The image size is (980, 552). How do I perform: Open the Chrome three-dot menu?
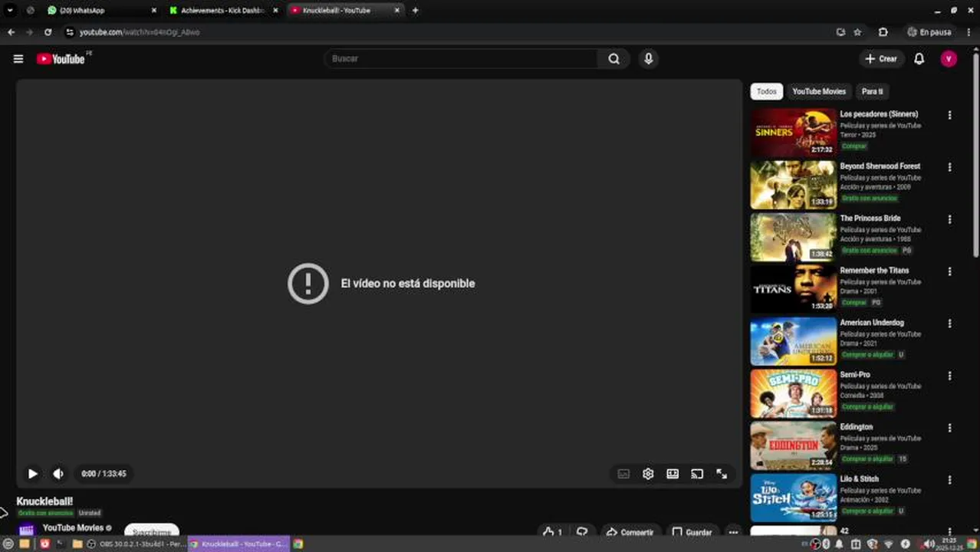pos(968,32)
